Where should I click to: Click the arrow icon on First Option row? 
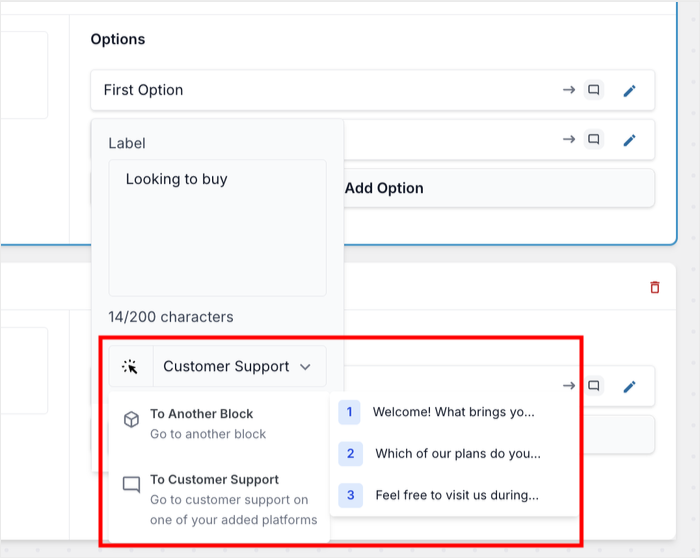coord(568,90)
